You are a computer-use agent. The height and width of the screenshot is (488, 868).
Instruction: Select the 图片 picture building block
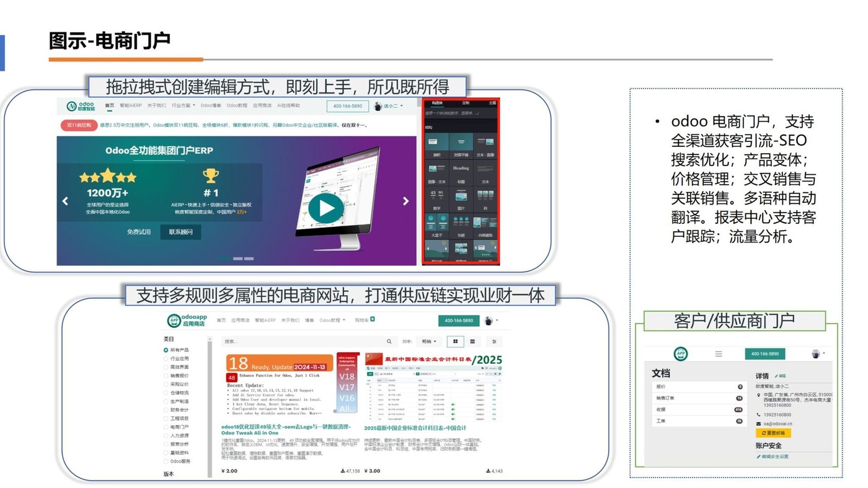click(x=461, y=200)
